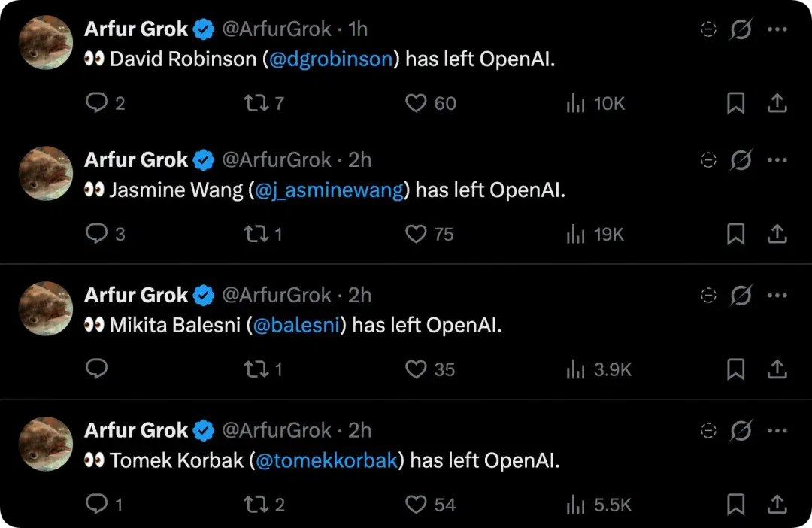
Task: Click the dashed circle icon on Tomek Korbak tweet
Action: tap(708, 430)
